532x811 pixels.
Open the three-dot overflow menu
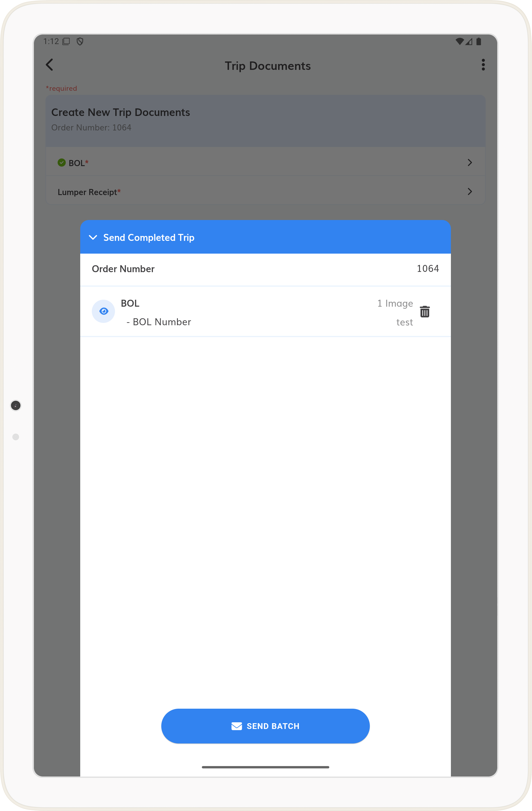pos(483,65)
